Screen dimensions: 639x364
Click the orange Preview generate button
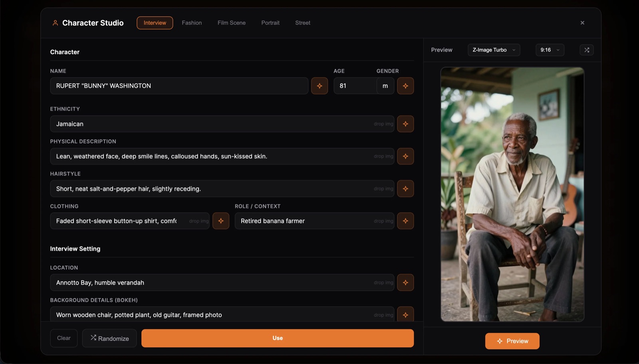(x=512, y=341)
